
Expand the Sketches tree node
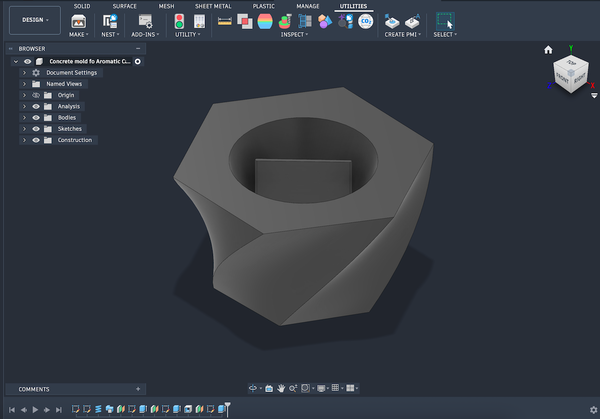coord(24,129)
